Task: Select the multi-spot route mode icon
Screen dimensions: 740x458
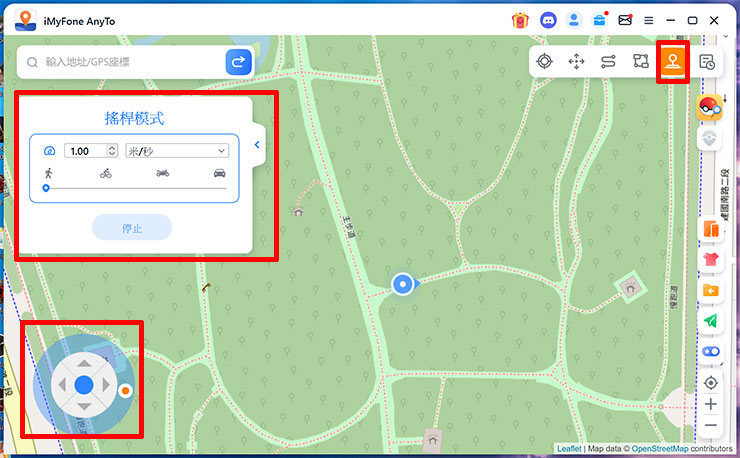Action: coord(640,61)
